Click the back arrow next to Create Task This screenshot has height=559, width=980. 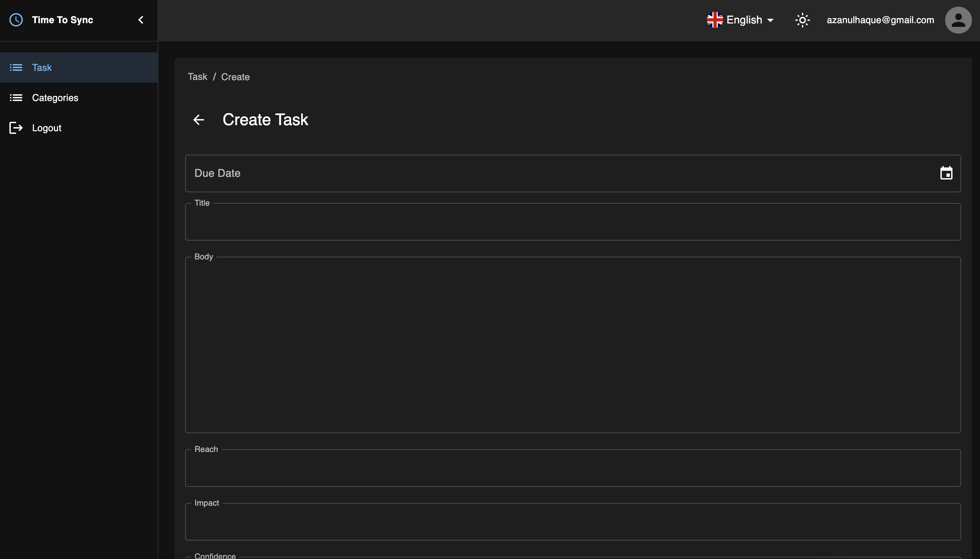[199, 120]
